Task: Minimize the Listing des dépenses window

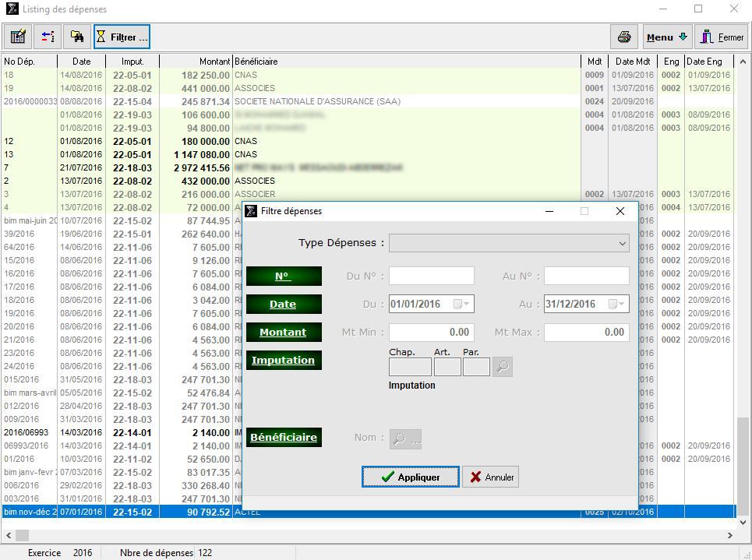Action: click(x=663, y=9)
